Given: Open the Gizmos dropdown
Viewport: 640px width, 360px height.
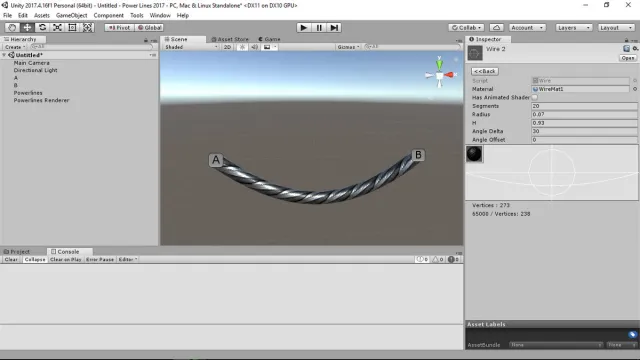Looking at the screenshot, I should (348, 47).
